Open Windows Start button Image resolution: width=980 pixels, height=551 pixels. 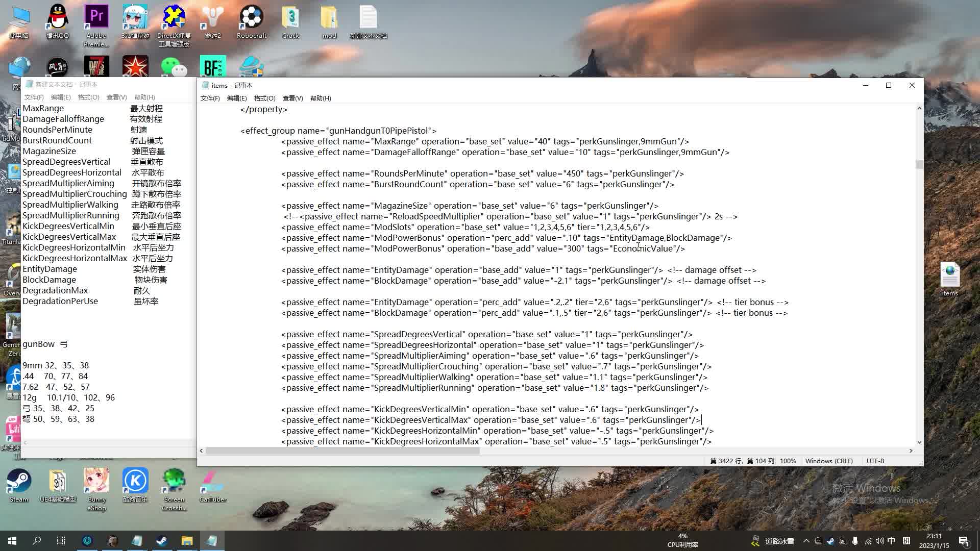(12, 541)
